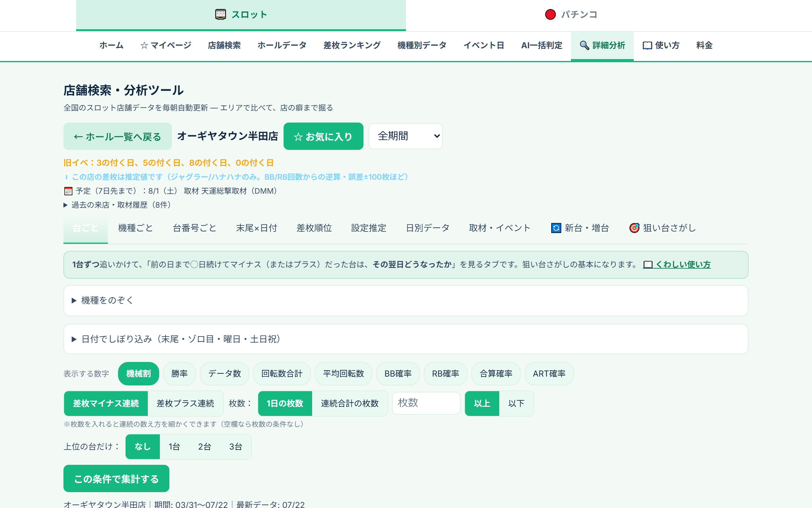This screenshot has height=508, width=812.
Task: Set 上位の台だけ to 3台
Action: coord(236,446)
